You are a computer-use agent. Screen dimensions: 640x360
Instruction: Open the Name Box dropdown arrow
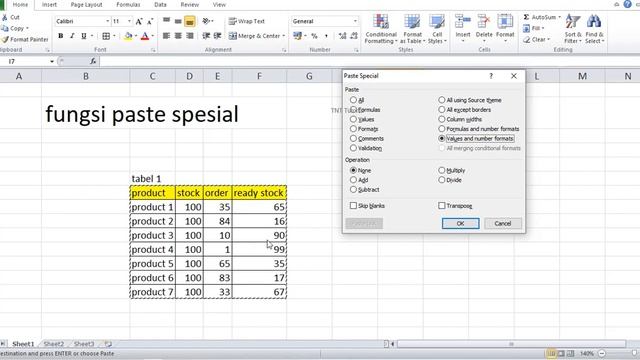tap(52, 62)
